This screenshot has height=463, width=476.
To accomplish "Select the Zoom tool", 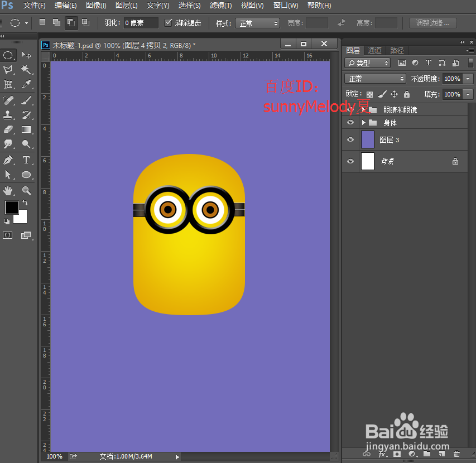I will [26, 191].
